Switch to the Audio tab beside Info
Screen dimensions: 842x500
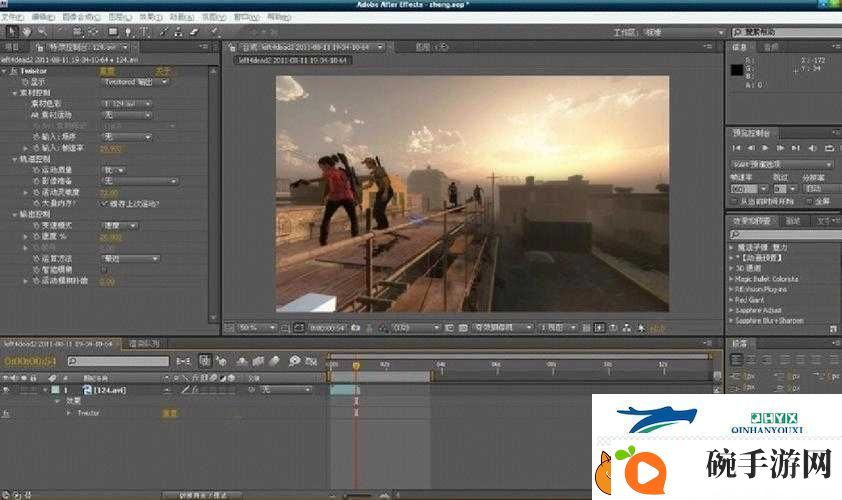click(x=771, y=47)
